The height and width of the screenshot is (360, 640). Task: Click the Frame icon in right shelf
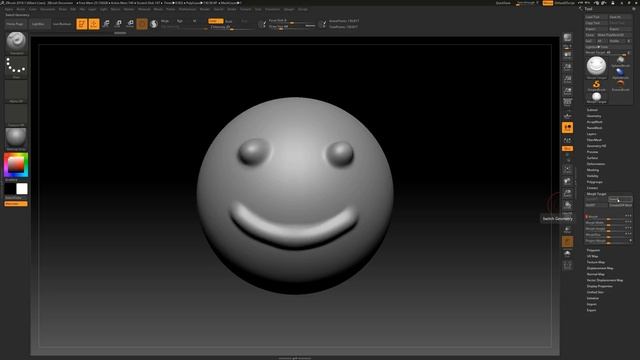tap(567, 169)
